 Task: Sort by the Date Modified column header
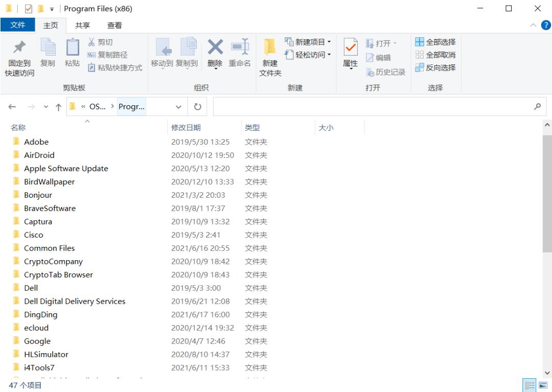tap(186, 128)
